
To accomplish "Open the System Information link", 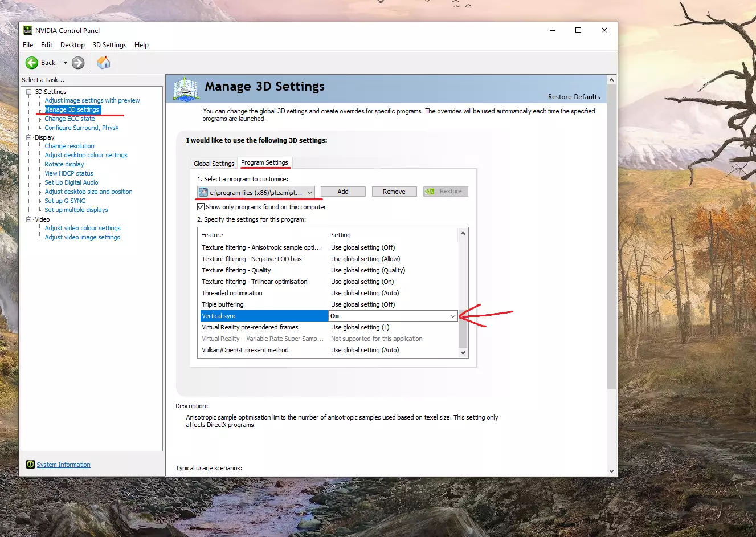I will click(63, 465).
